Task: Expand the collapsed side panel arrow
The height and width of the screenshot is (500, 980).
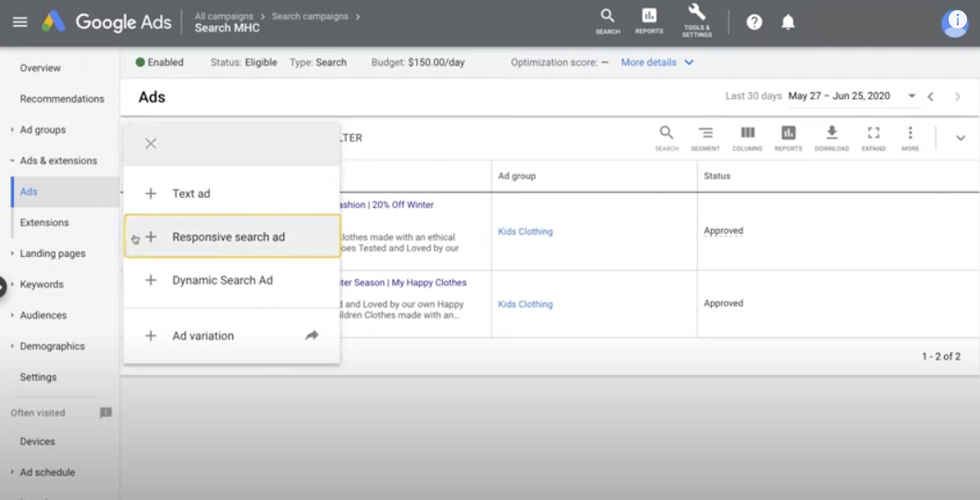Action: click(2, 287)
